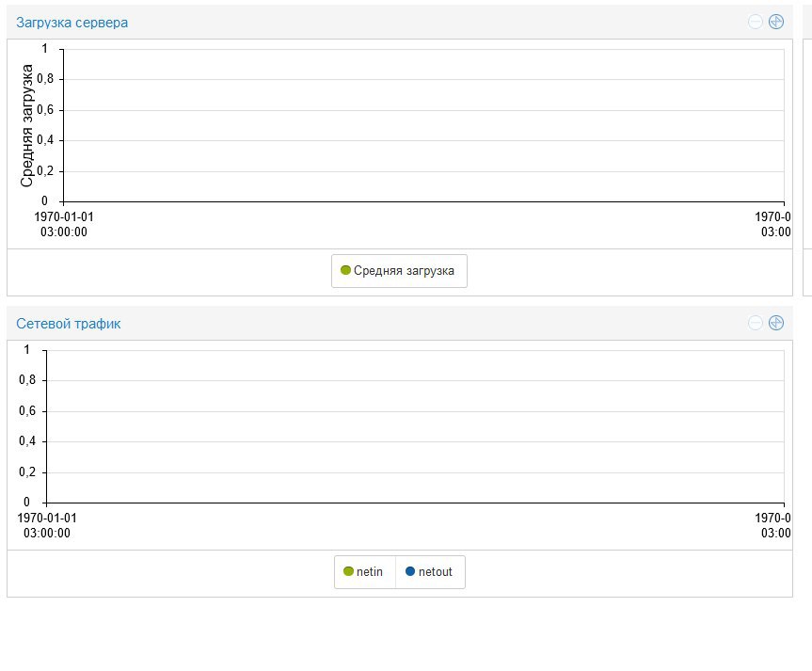Toggle the netin series in legend
The image size is (812, 671).
(x=364, y=571)
